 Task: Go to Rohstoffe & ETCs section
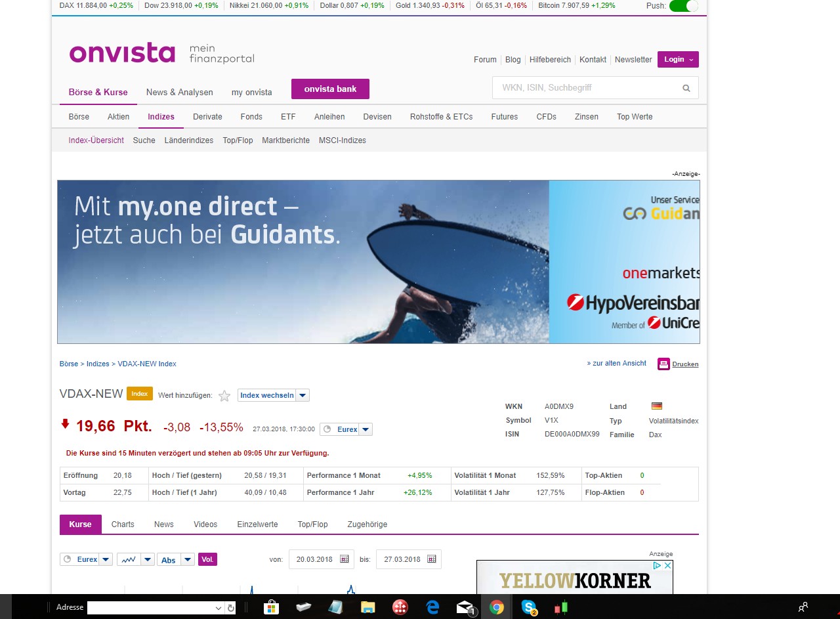(x=442, y=117)
